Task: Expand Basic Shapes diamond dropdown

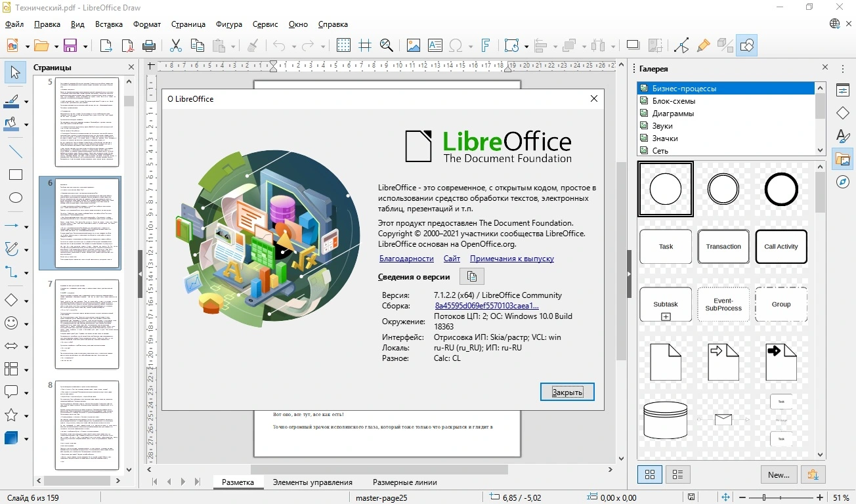Action: coord(26,301)
